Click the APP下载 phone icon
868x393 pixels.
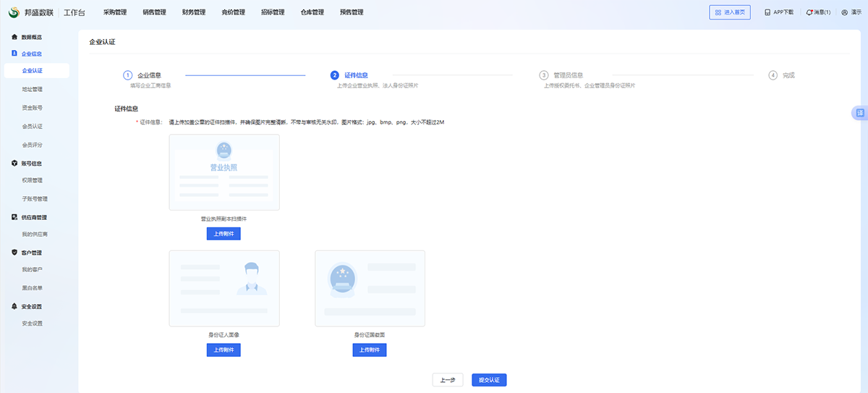coord(767,12)
